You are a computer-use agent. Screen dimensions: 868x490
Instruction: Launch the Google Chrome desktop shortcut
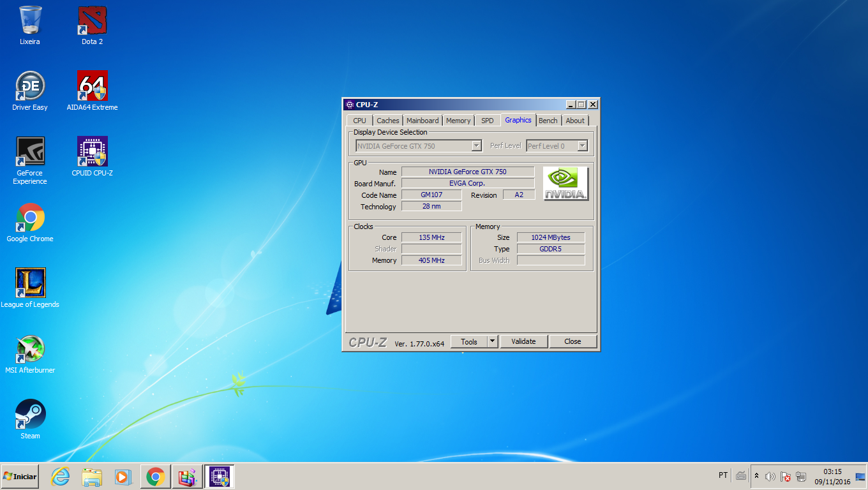point(30,223)
